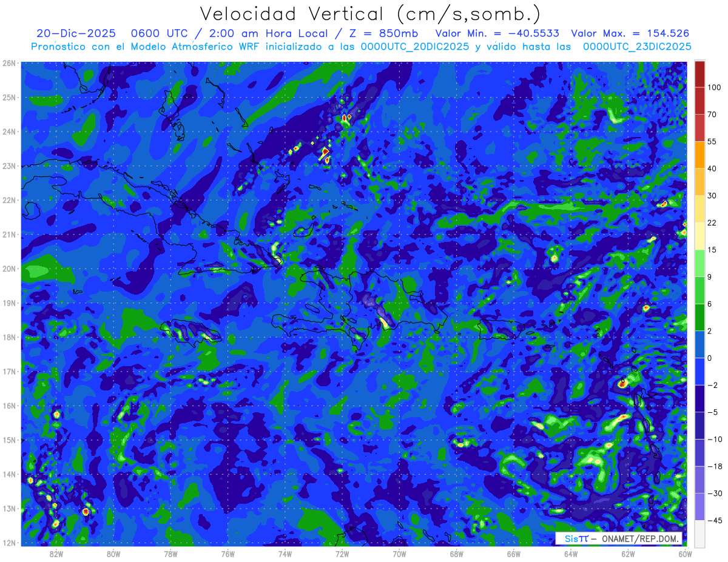Click the colorbar label "100"
The width and height of the screenshot is (728, 562).
714,87
